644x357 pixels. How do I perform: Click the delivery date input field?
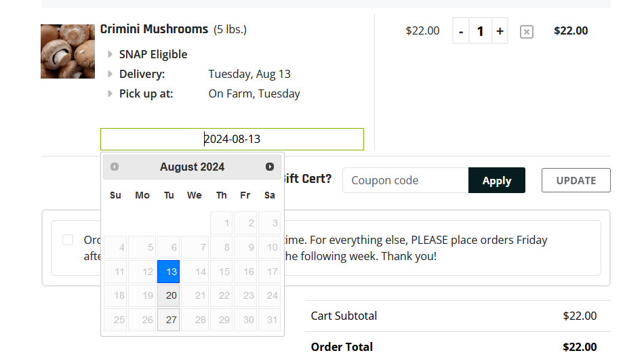(x=232, y=139)
